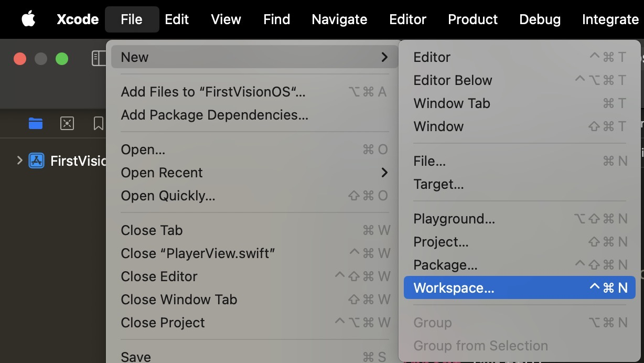Image resolution: width=644 pixels, height=363 pixels.
Task: Choose Add Package Dependencies
Action: 255,115
